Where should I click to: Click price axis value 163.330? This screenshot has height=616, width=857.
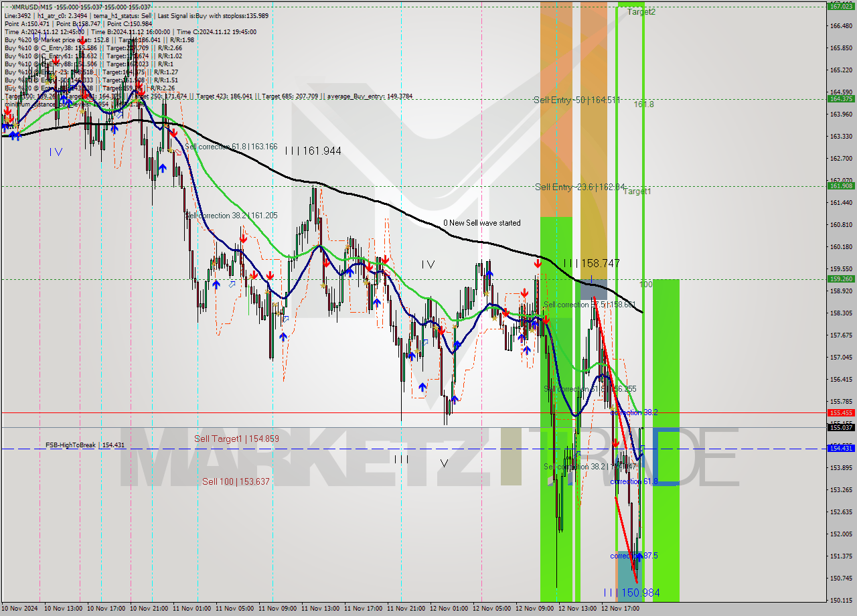pyautogui.click(x=840, y=136)
